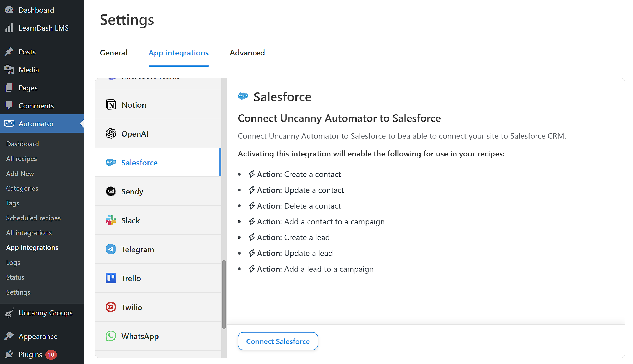Select the WhatsApp integration

[158, 336]
